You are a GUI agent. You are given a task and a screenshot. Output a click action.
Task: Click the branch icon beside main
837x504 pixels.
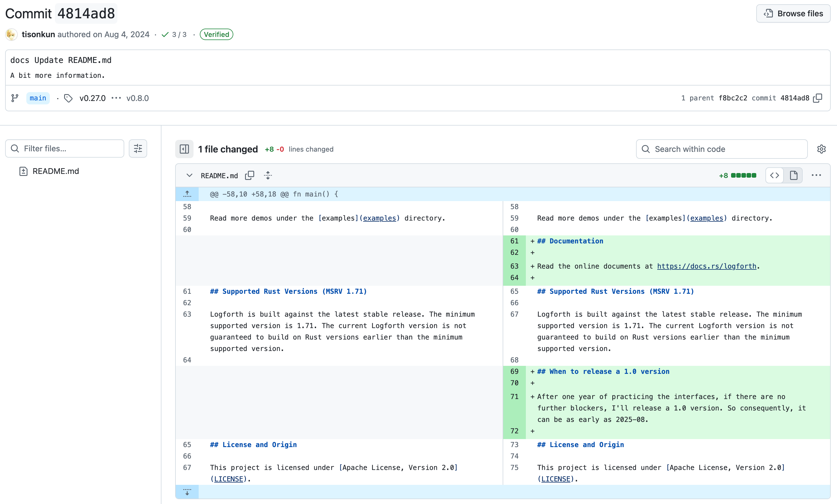click(x=15, y=98)
